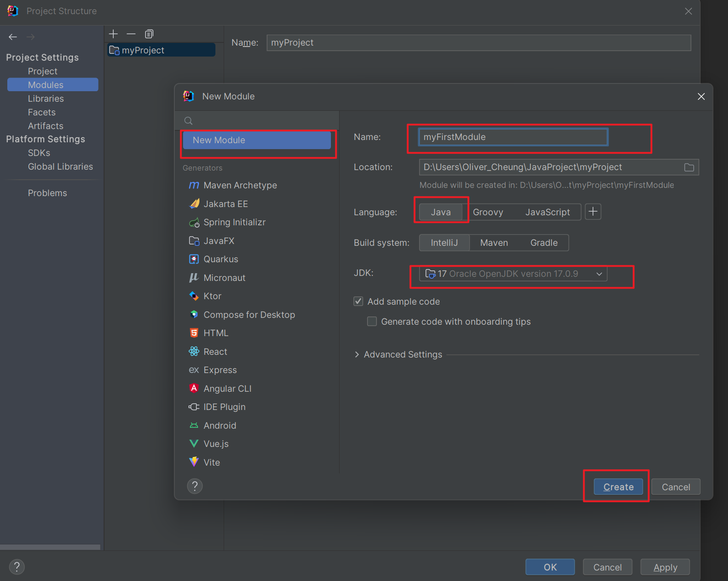This screenshot has height=581, width=728.
Task: Click the Compose for Desktop icon
Action: pyautogui.click(x=194, y=315)
